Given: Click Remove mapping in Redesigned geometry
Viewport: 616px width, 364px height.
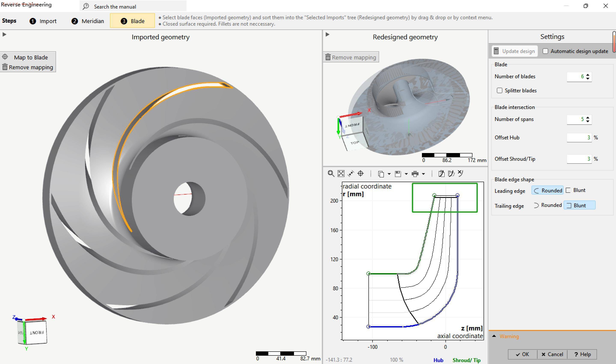Looking at the screenshot, I should pyautogui.click(x=351, y=57).
